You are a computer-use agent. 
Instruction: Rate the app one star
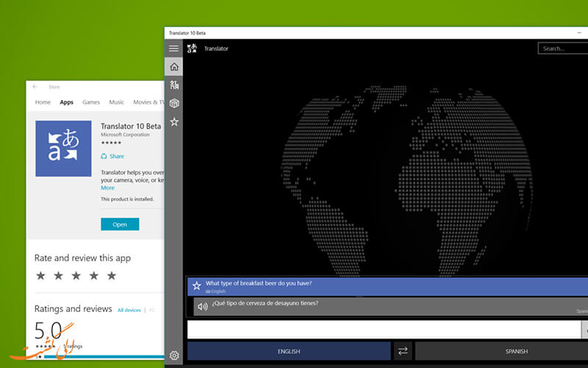click(x=40, y=275)
